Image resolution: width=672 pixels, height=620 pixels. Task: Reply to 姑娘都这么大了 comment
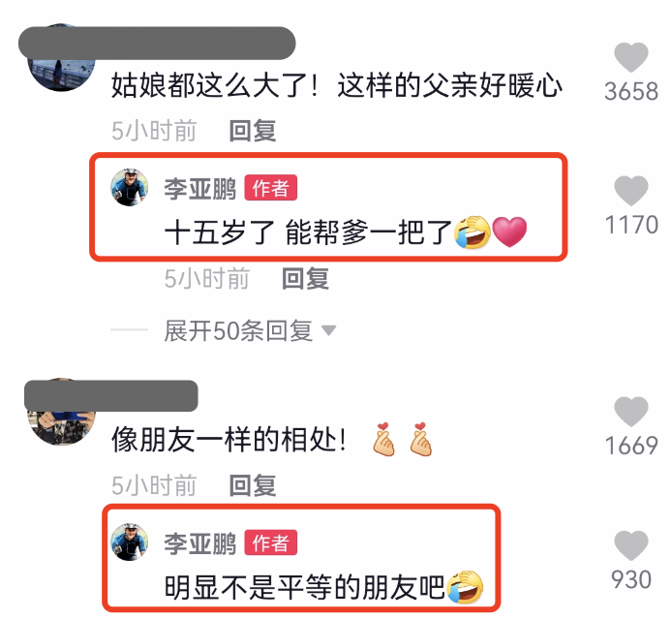pyautogui.click(x=253, y=131)
